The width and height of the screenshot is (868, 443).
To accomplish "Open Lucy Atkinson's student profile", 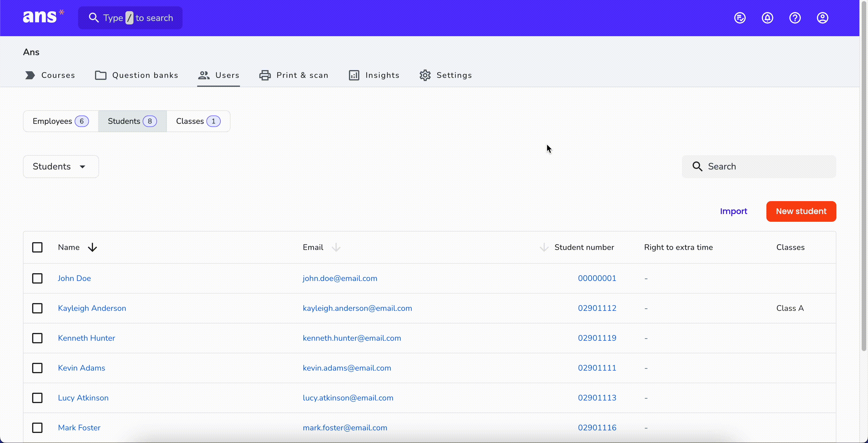I will point(83,398).
